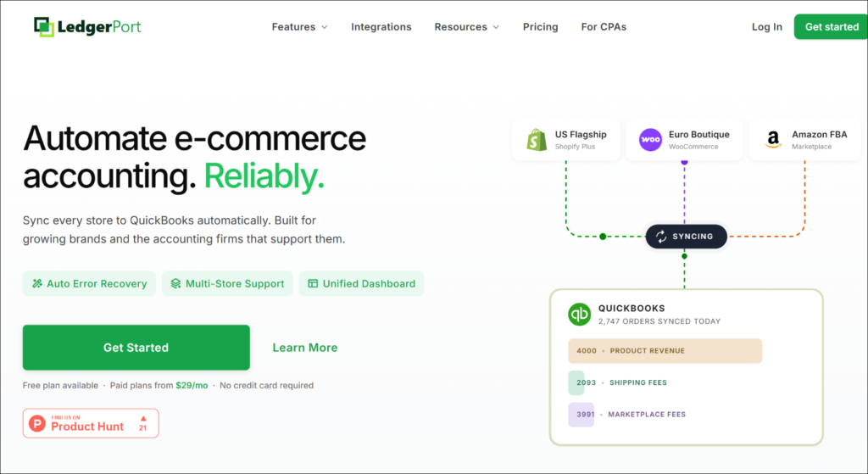This screenshot has height=474, width=868.
Task: Click the Product Hunt badge
Action: (x=91, y=424)
